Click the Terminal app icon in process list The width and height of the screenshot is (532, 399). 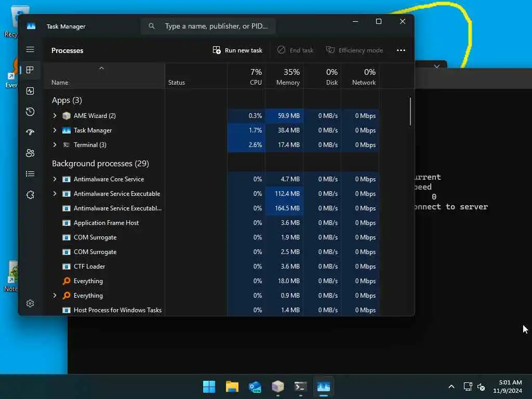66,145
